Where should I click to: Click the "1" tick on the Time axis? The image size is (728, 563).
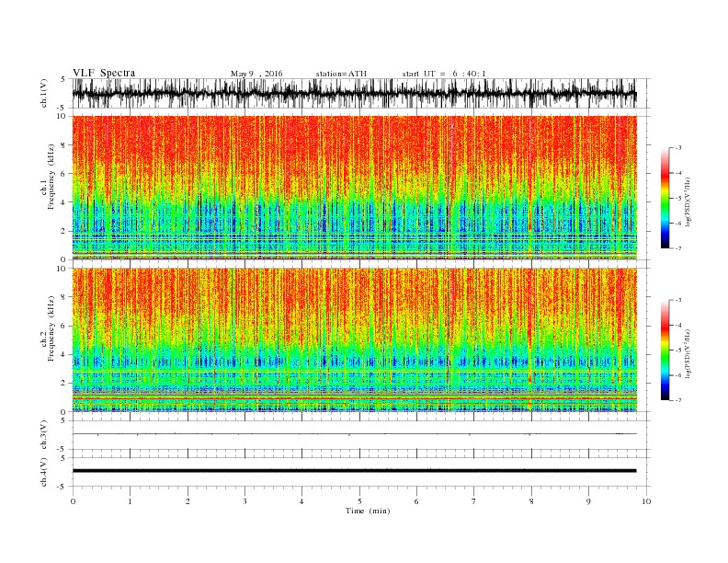(130, 501)
